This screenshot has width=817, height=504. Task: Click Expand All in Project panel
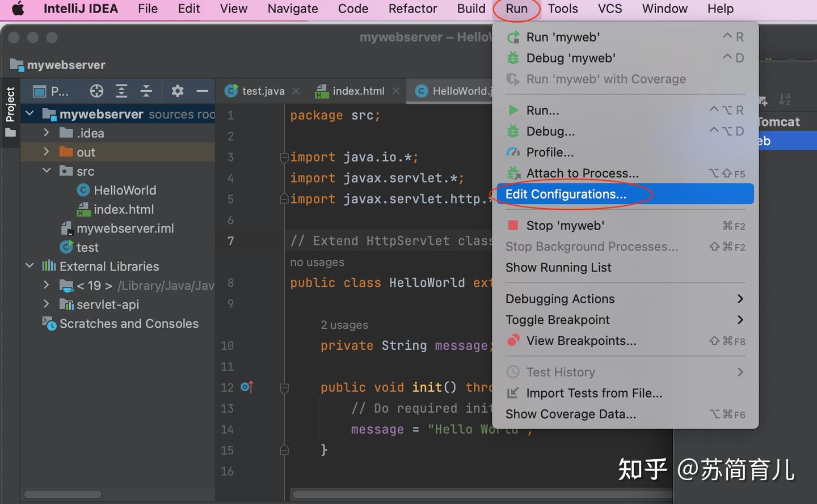pyautogui.click(x=121, y=91)
